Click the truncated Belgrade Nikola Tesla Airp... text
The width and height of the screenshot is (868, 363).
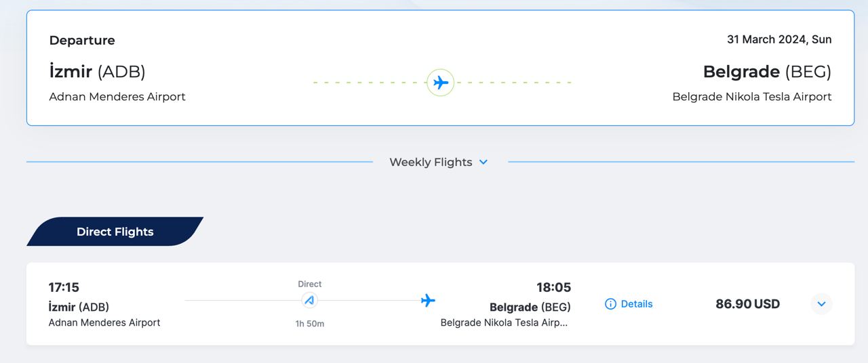[504, 323]
